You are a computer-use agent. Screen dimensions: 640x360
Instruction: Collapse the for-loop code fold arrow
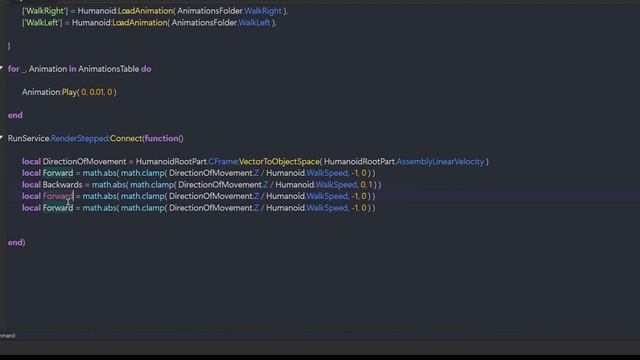coord(2,68)
